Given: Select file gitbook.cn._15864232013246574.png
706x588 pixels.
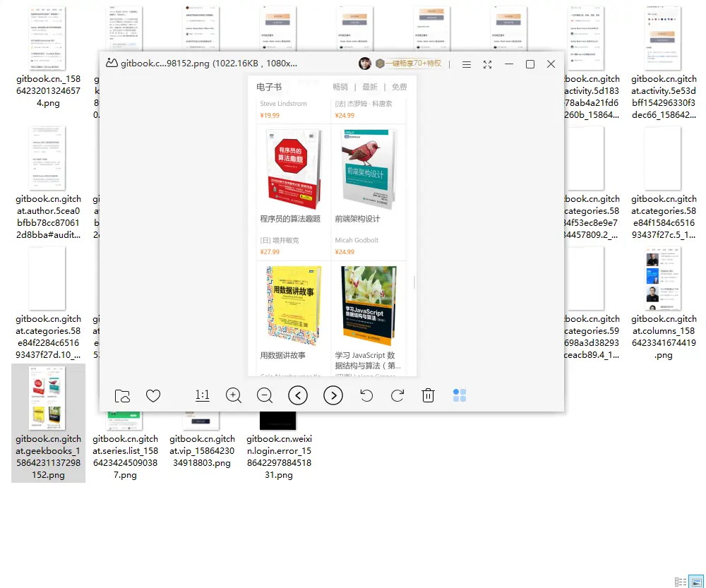Looking at the screenshot, I should click(x=48, y=91).
